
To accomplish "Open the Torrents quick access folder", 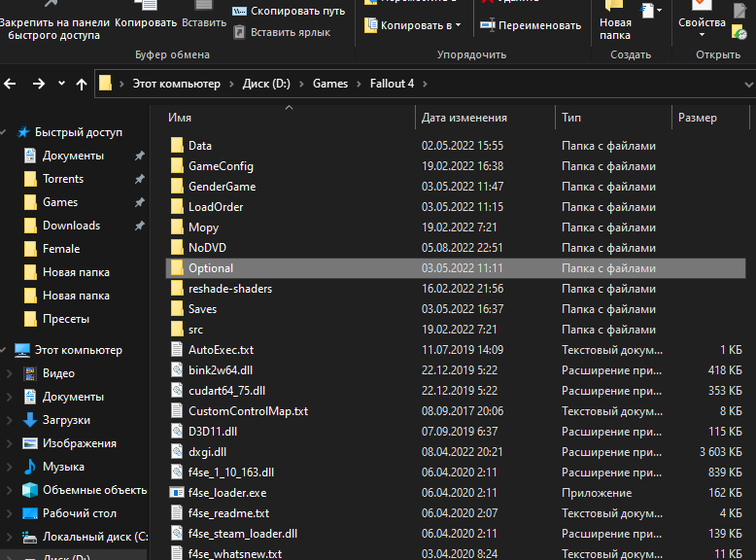I will click(x=63, y=179).
